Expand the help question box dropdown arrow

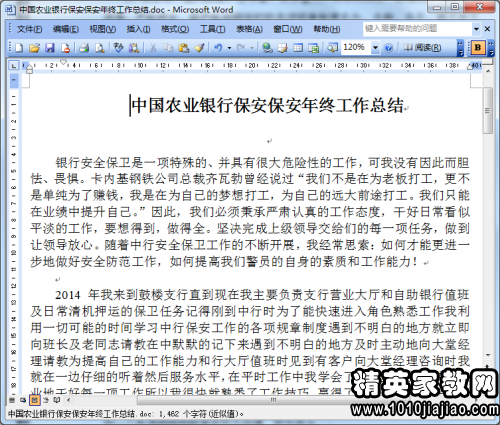pos(476,29)
